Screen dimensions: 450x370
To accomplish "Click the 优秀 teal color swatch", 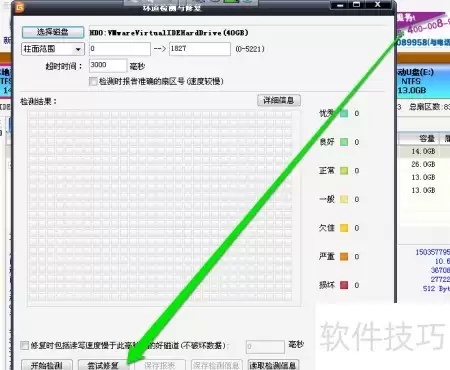I will [344, 113].
